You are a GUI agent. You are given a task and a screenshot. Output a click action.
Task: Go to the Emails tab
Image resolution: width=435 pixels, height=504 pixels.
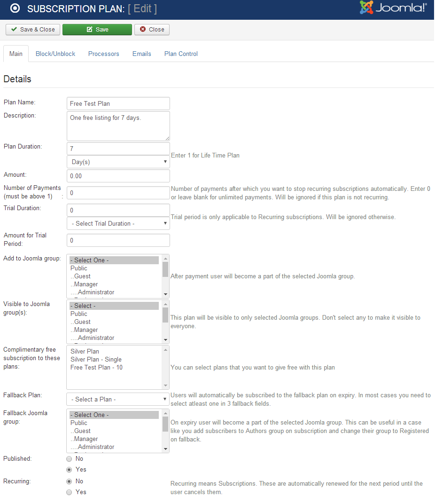pos(142,54)
